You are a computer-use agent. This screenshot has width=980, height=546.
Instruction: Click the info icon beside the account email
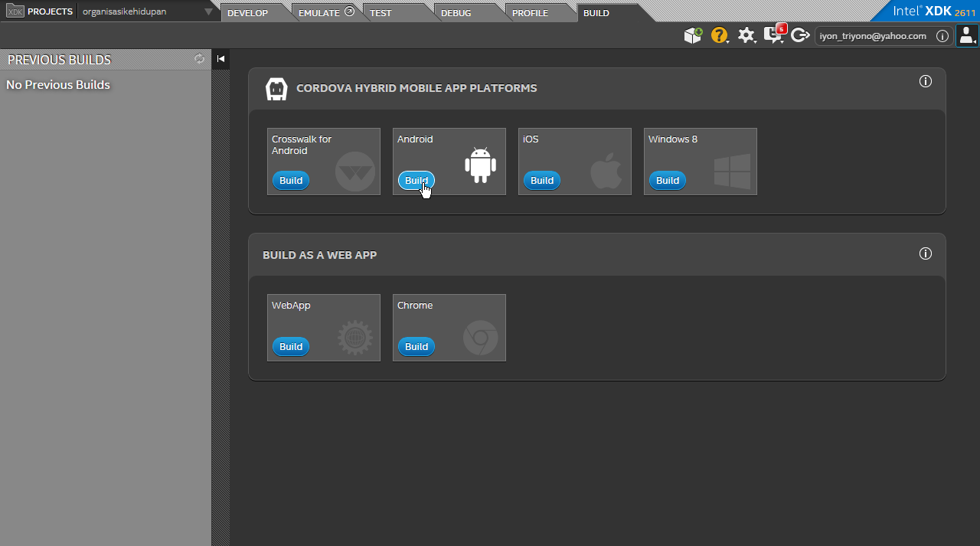click(942, 36)
